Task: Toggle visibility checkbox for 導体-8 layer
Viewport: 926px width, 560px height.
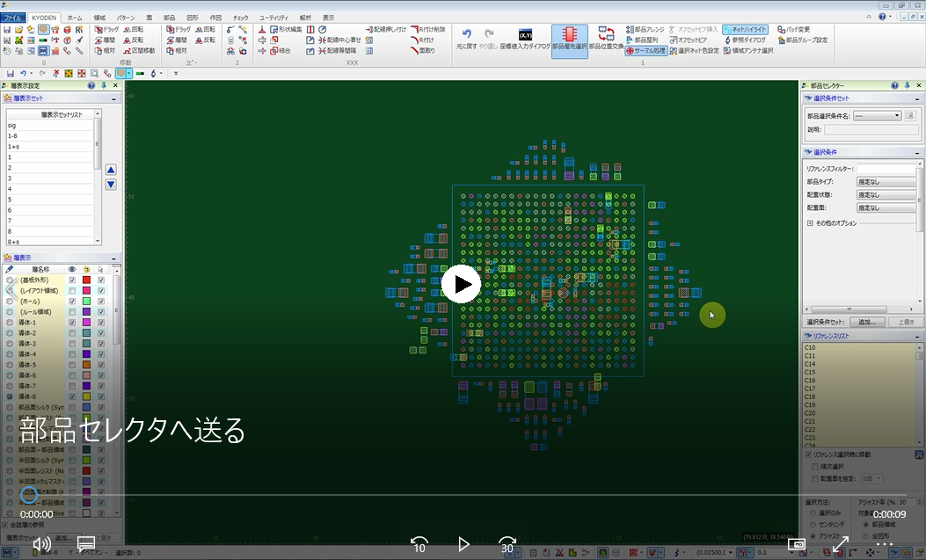Action: tap(72, 397)
